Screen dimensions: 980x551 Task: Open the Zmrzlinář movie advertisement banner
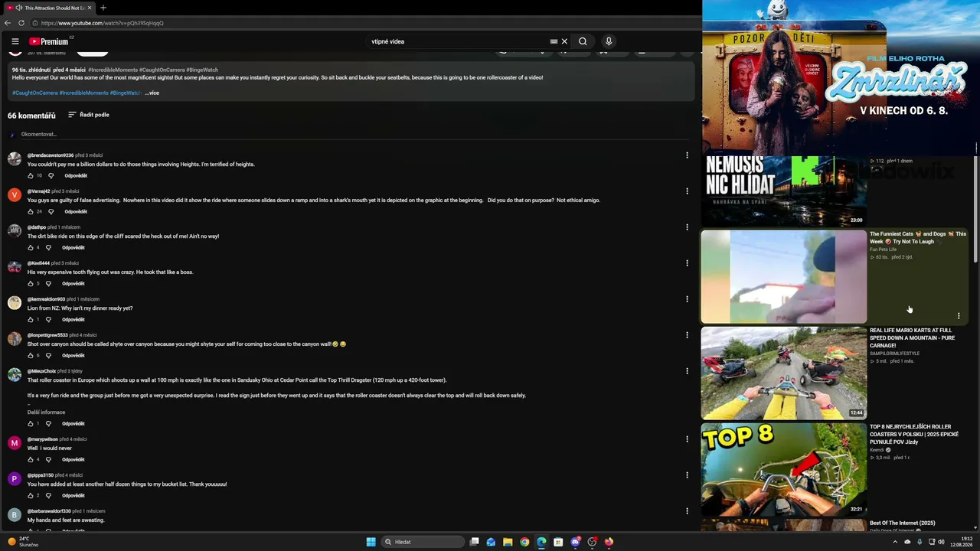(841, 77)
